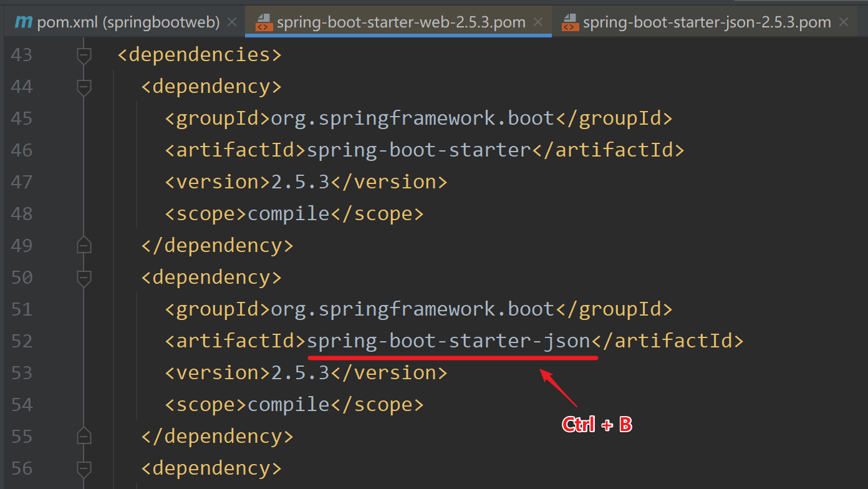Click the fold end marker on line 55
This screenshot has height=489, width=868.
(84, 436)
